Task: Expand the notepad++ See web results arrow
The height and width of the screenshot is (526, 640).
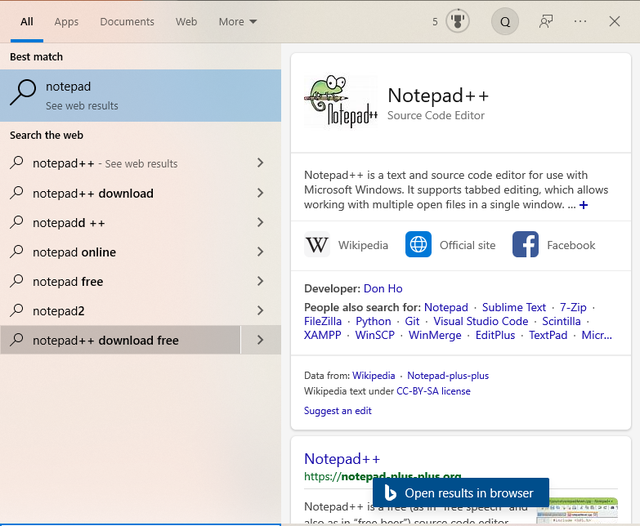Action: click(260, 163)
